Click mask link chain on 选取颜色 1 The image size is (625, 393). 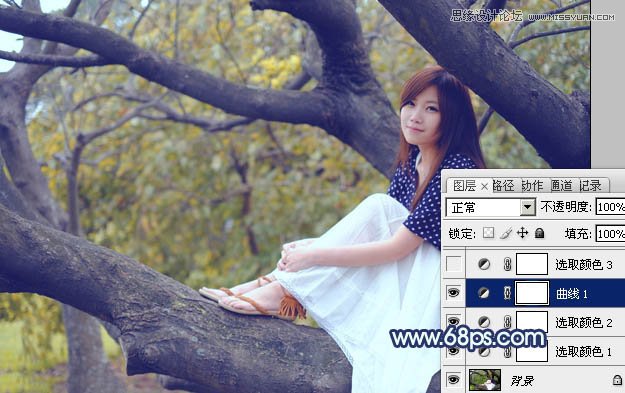pos(507,352)
